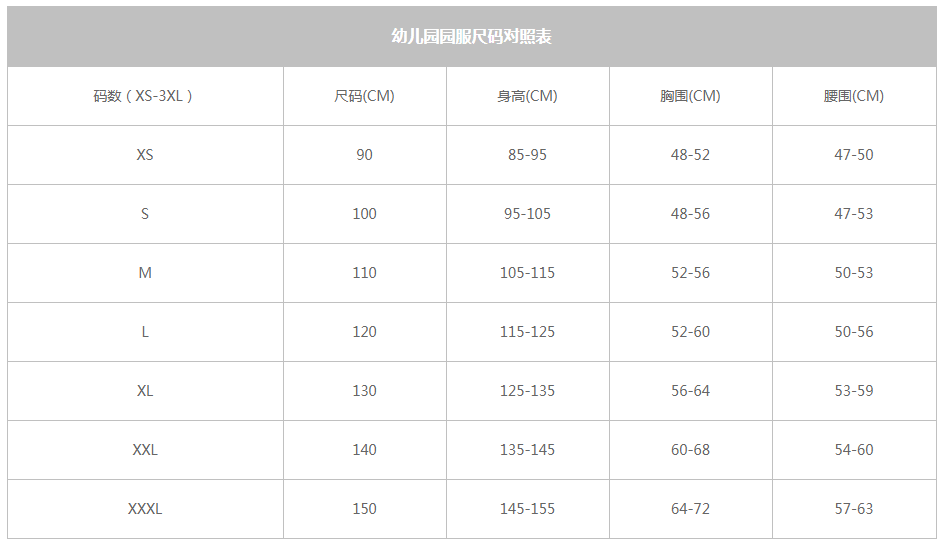Viewport: 943px width, 546px height.
Task: Select the 胸围(CM) column header
Action: [690, 96]
